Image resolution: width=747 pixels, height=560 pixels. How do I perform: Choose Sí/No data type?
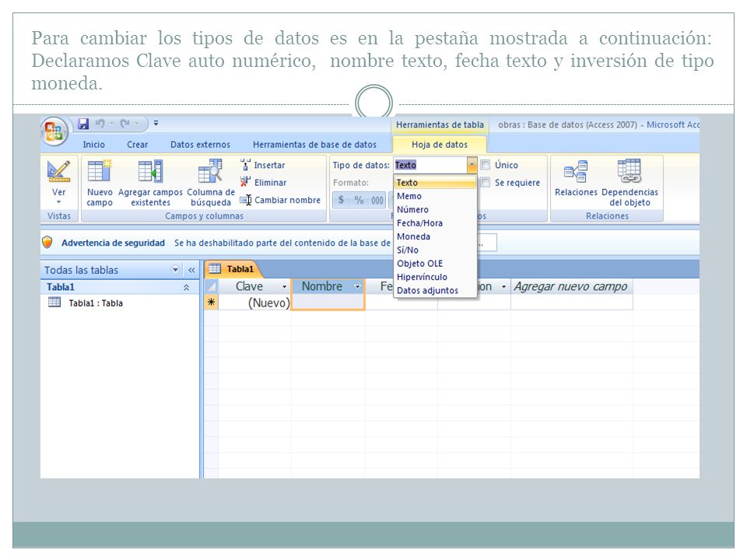click(436, 250)
